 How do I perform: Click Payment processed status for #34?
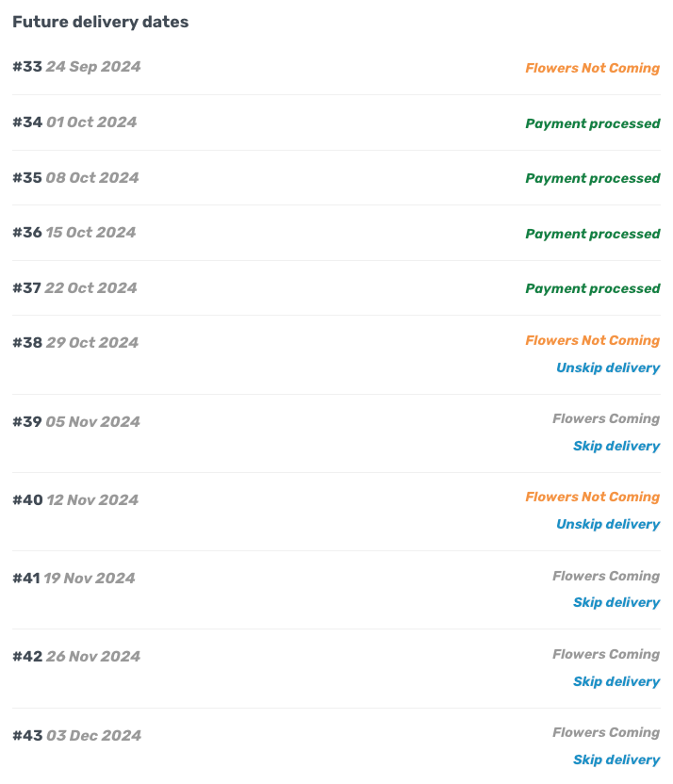tap(592, 123)
